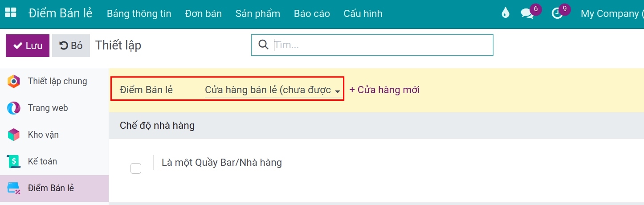Select Trang web settings tab
This screenshot has width=644, height=205.
click(54, 108)
